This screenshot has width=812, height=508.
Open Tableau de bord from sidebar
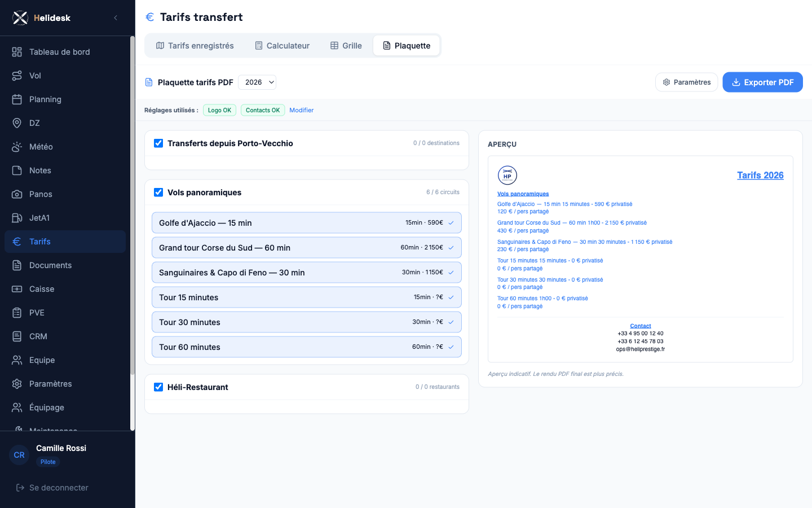[x=65, y=52]
